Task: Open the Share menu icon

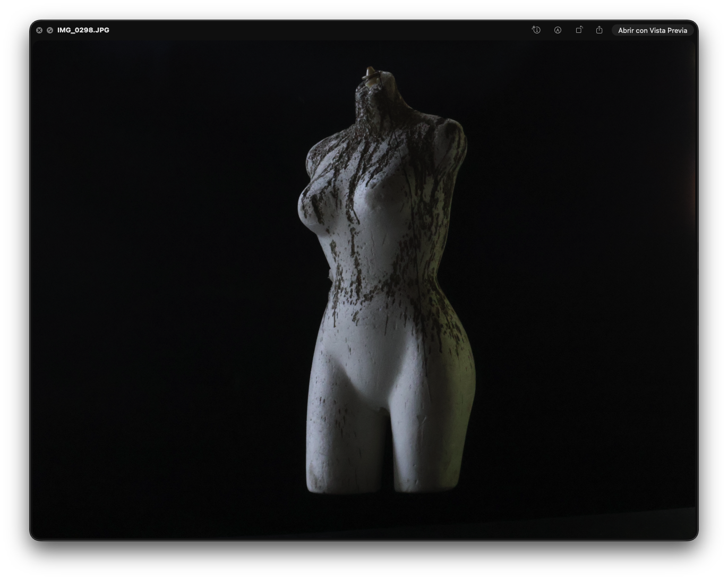Action: tap(599, 30)
